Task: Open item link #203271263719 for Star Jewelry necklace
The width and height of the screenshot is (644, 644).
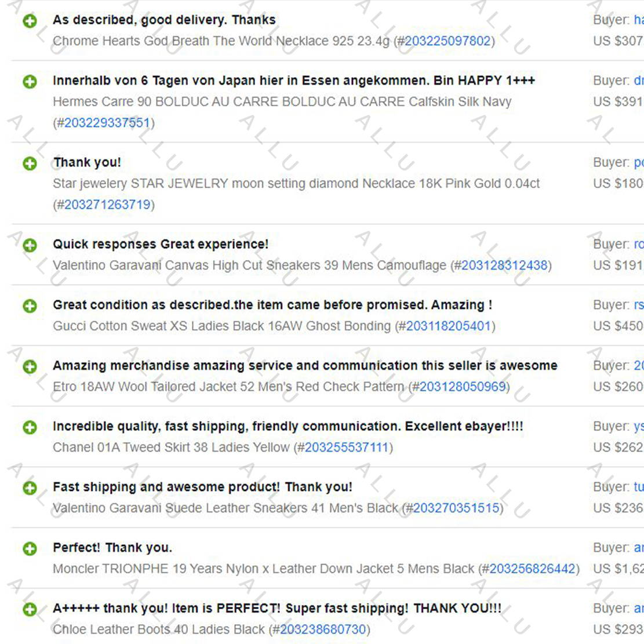Action: [107, 205]
